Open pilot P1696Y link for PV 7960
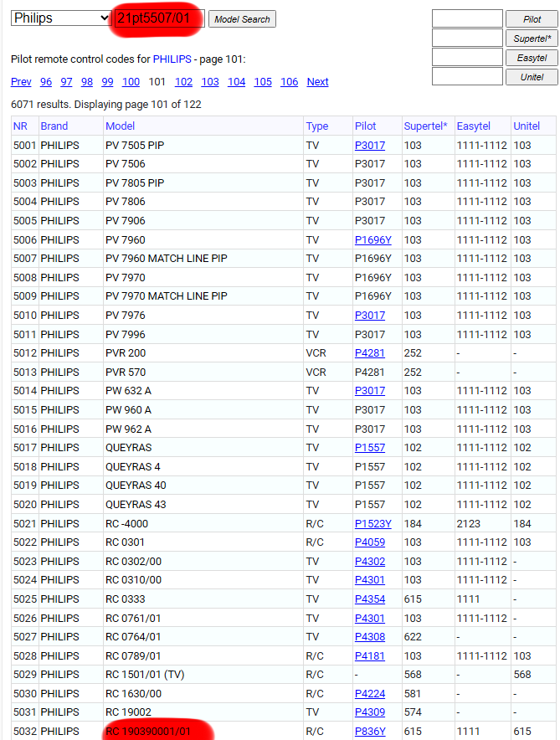 point(372,239)
